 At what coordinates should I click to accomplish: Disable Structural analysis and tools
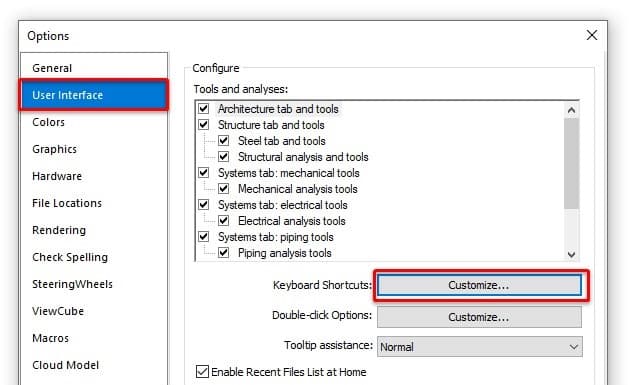(223, 157)
